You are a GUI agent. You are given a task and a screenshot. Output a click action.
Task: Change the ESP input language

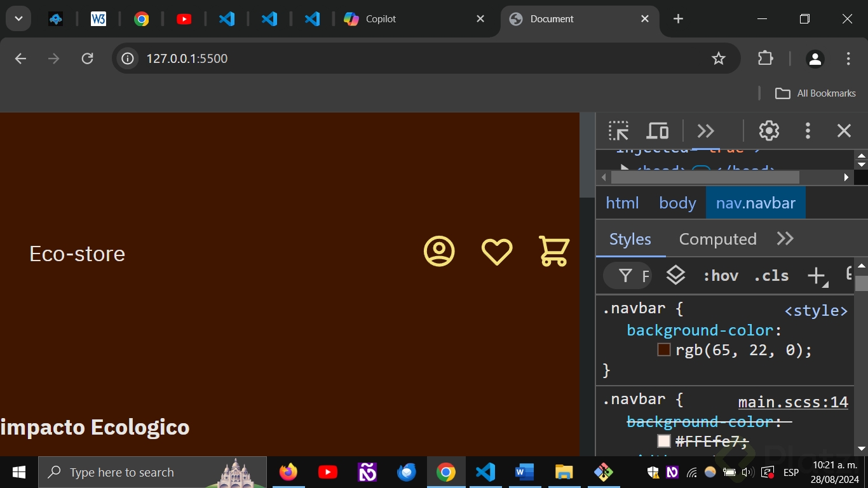pyautogui.click(x=791, y=472)
